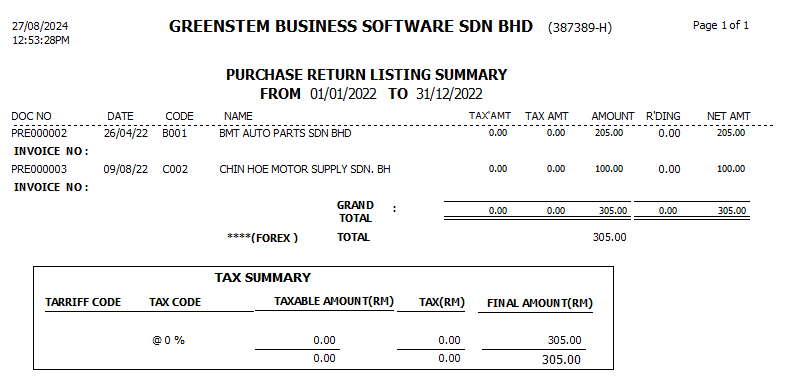Click the PURCHASE RETURN LISTING SUMMARY title
The image size is (785, 381).
pos(366,75)
